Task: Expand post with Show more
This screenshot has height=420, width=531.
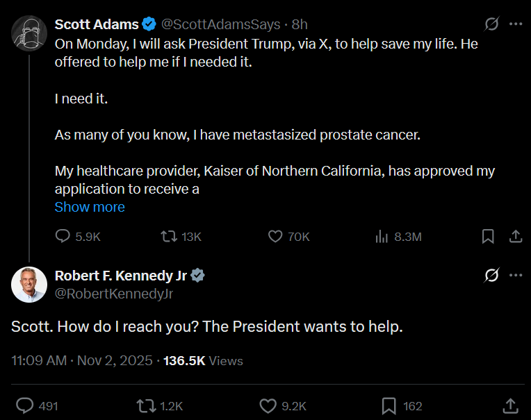Action: (x=90, y=207)
